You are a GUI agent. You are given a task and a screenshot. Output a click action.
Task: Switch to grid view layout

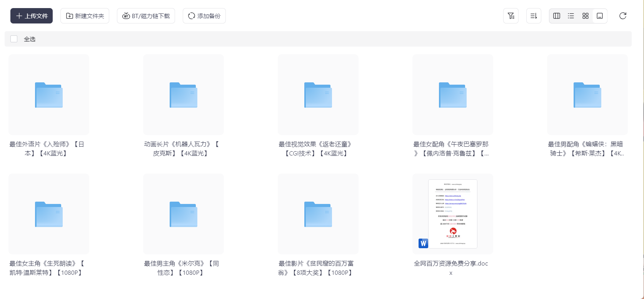586,16
